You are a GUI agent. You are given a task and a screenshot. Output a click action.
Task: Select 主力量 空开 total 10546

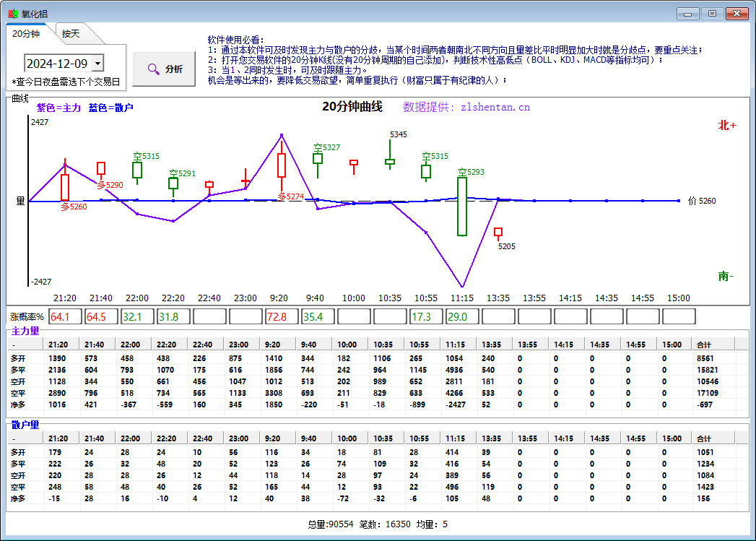pos(708,381)
